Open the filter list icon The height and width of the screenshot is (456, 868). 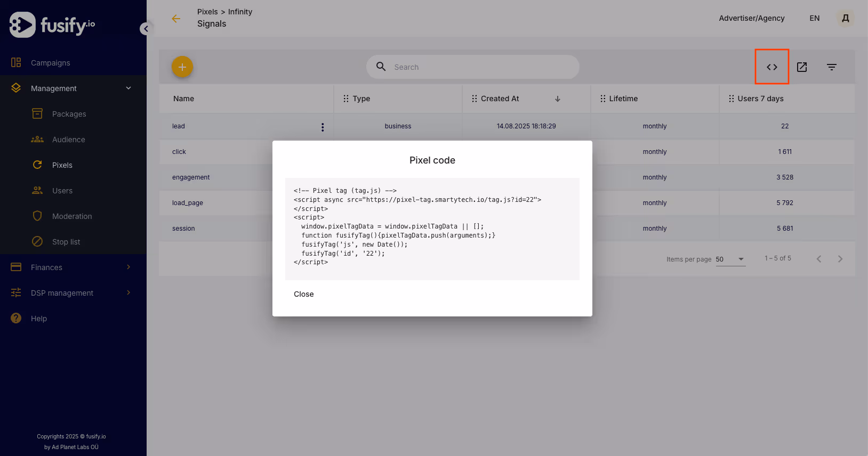[x=832, y=67]
